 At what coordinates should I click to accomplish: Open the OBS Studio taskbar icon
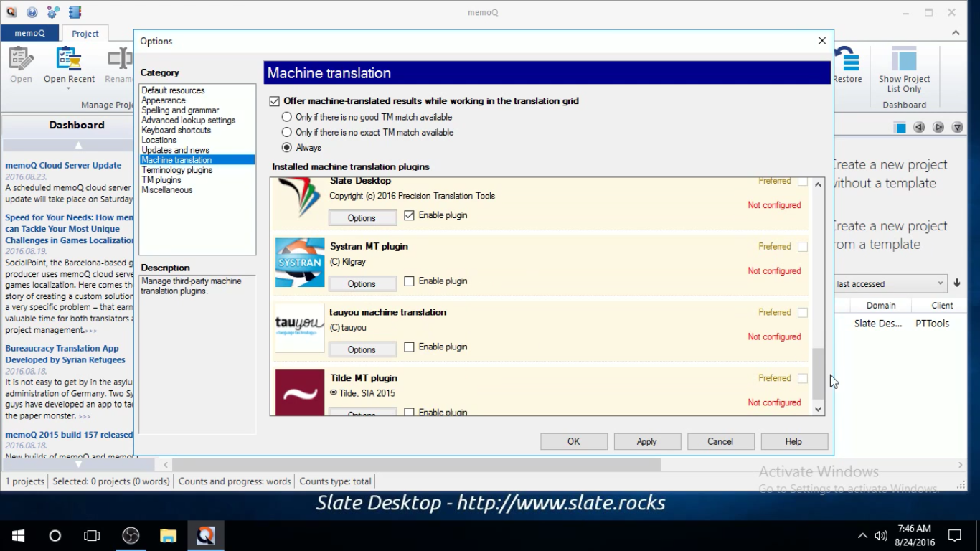[x=131, y=536]
